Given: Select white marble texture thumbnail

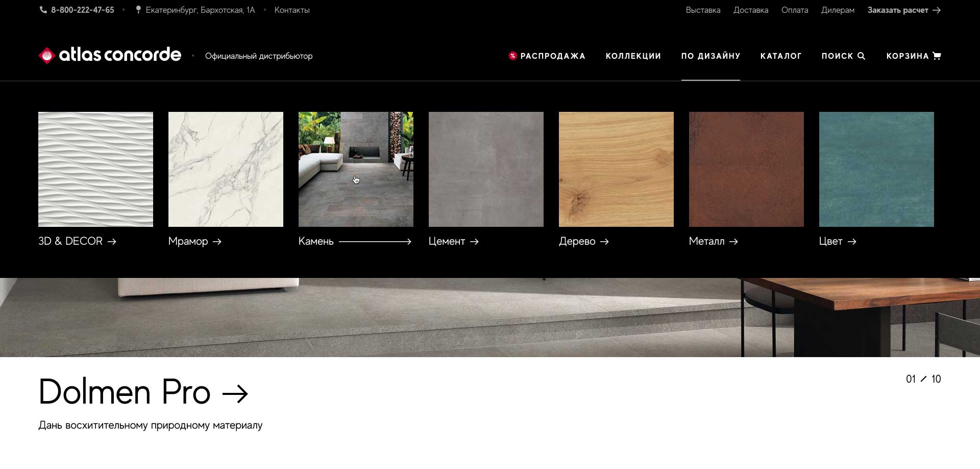Looking at the screenshot, I should tap(226, 169).
